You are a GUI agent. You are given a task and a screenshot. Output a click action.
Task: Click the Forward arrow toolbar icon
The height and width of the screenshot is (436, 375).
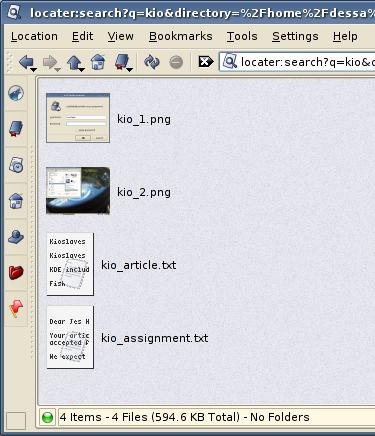[x=50, y=62]
